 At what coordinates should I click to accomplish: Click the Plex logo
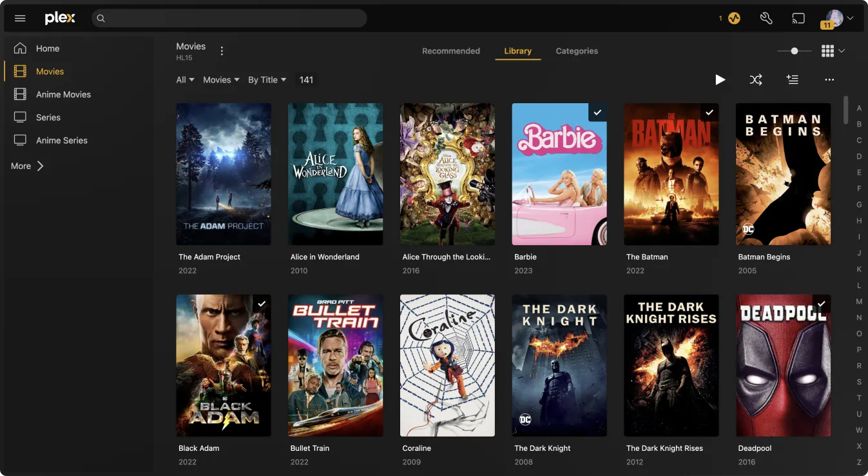click(x=60, y=18)
